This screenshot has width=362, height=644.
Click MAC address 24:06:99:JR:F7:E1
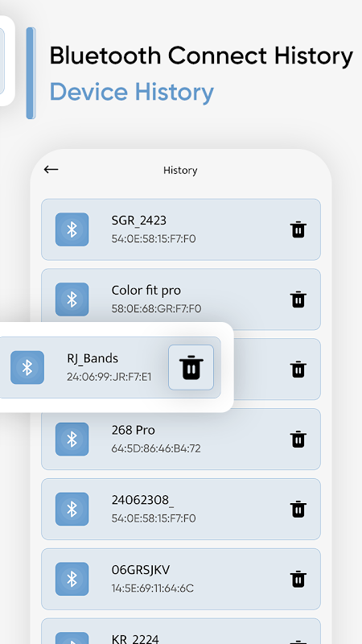(x=109, y=377)
